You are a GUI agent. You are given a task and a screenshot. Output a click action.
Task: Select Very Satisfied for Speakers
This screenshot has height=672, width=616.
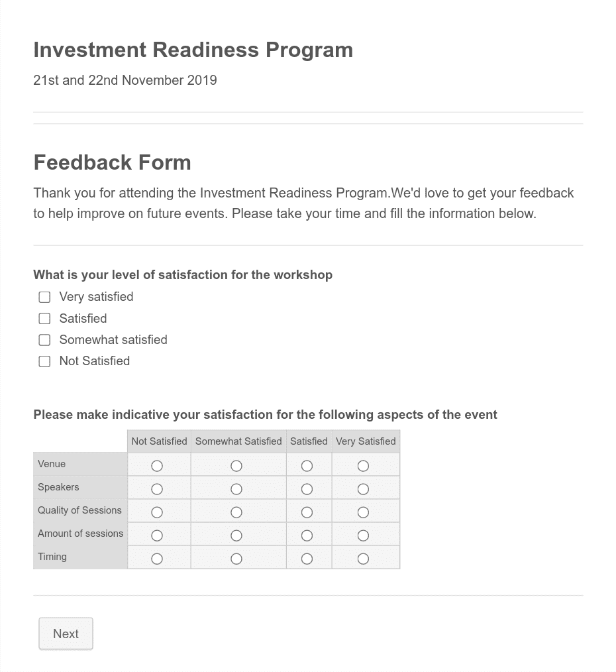pos(363,488)
